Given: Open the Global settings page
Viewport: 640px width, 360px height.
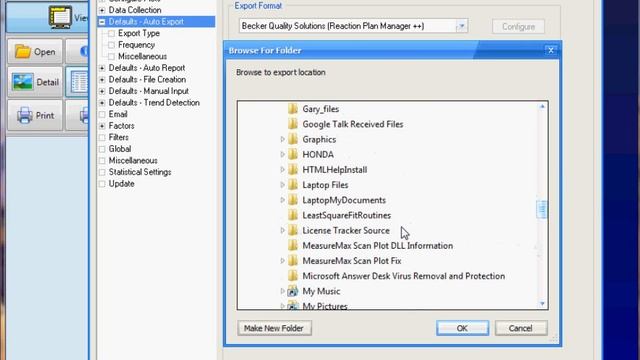Looking at the screenshot, I should 120,149.
